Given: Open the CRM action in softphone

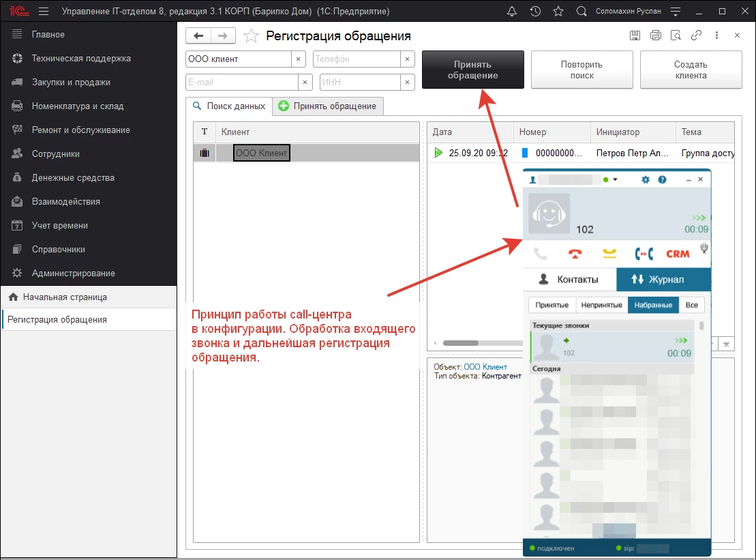Looking at the screenshot, I should [678, 254].
